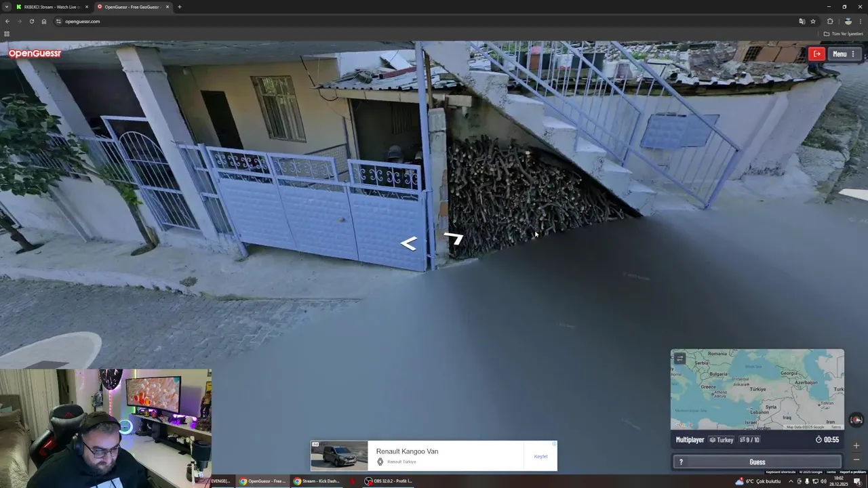
Task: Open the OBS 32.0.2 taskbar window
Action: coord(388,481)
